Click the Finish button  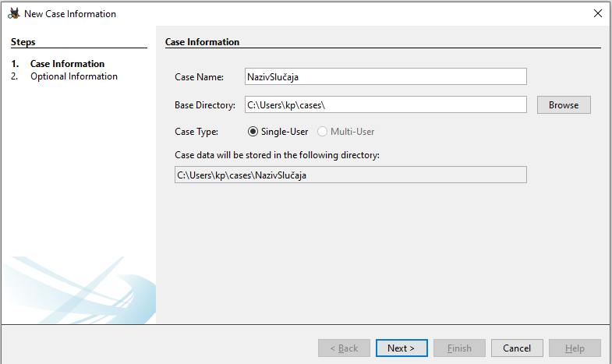[x=459, y=348]
